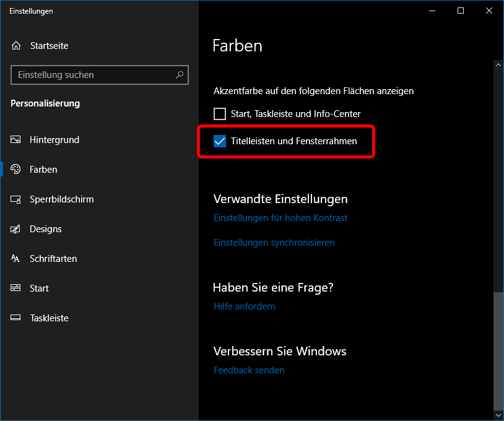
Task: Click the Farben palette icon
Action: tap(16, 170)
